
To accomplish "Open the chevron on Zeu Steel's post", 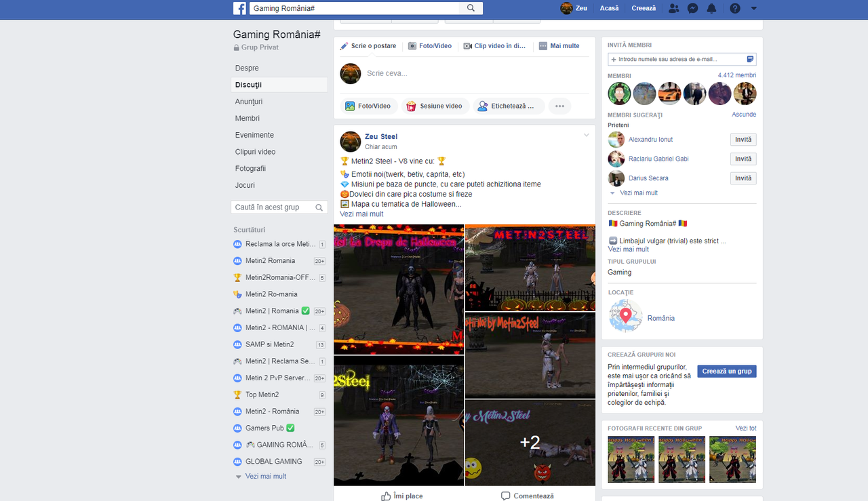I will (x=586, y=134).
